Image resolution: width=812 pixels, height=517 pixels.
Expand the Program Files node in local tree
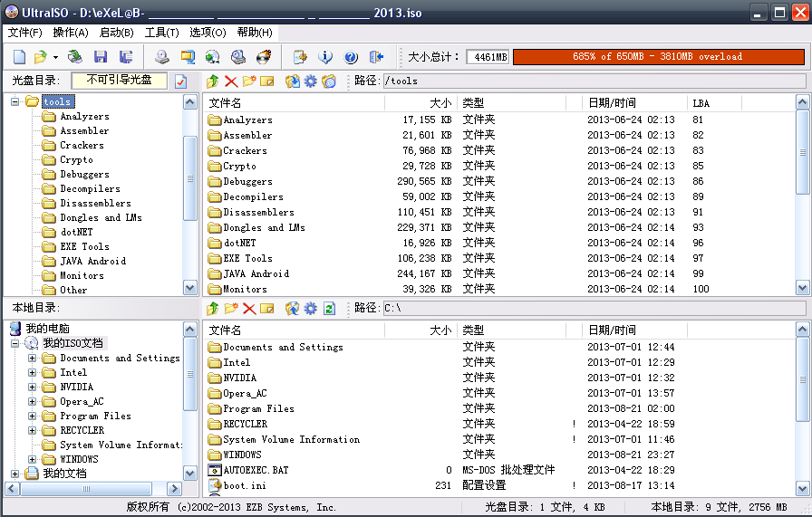click(x=32, y=416)
